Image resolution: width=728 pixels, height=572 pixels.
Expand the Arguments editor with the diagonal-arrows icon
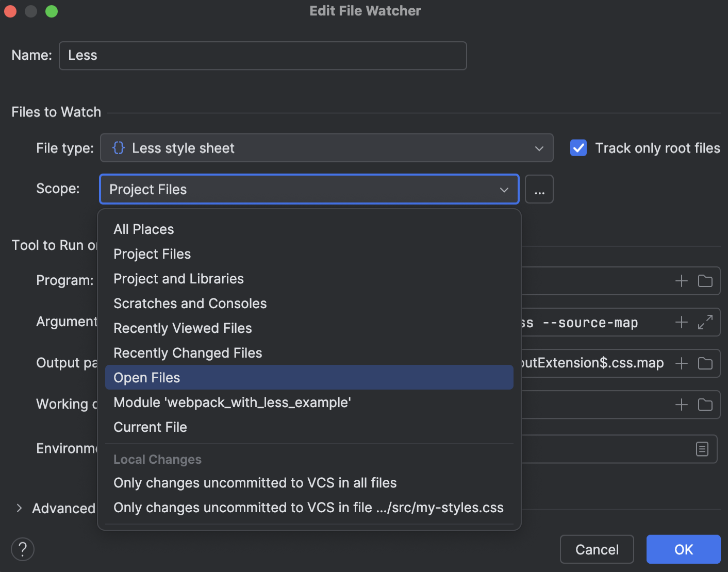point(705,322)
